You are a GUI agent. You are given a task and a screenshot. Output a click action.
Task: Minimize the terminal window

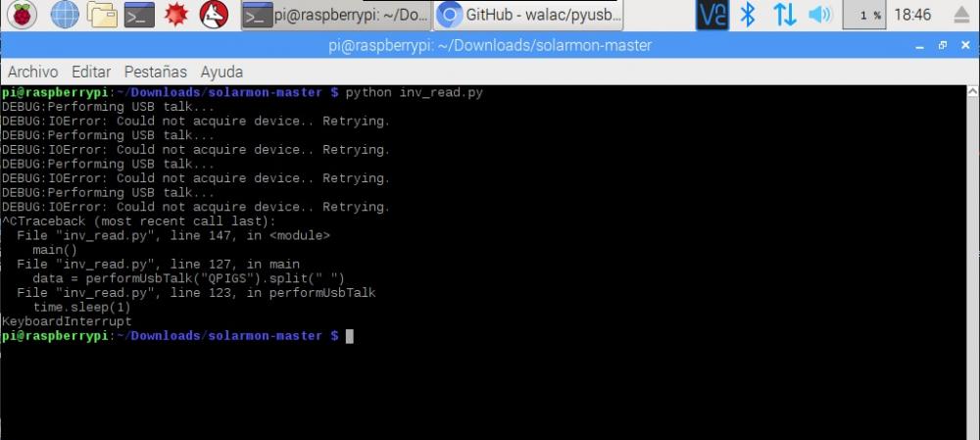tap(919, 46)
